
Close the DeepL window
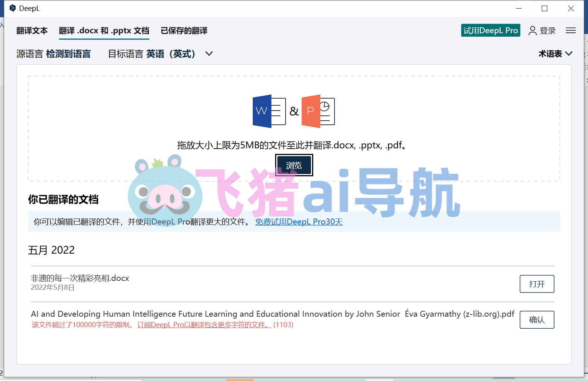pyautogui.click(x=571, y=8)
